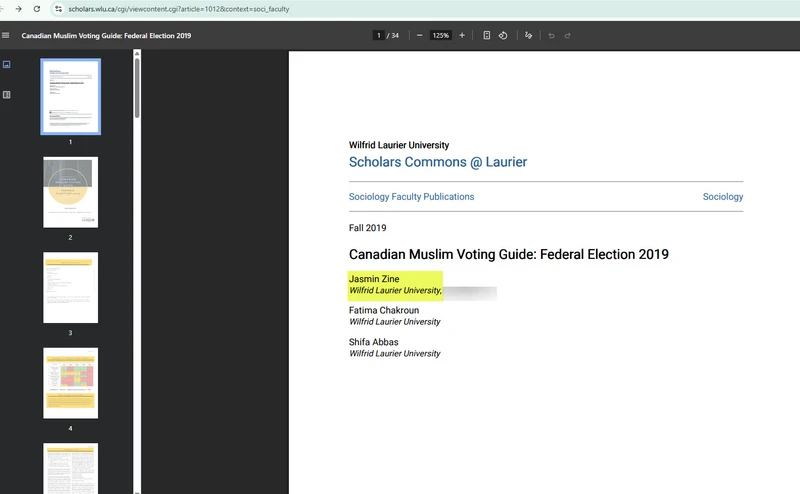The height and width of the screenshot is (494, 800).
Task: Click the 'Fall 2019' date text
Action: 367,228
